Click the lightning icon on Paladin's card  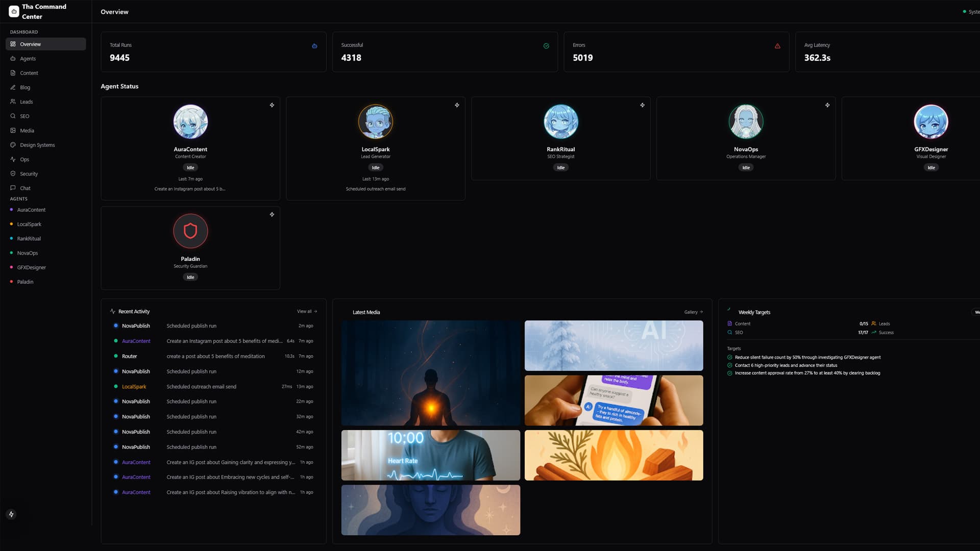(x=272, y=214)
